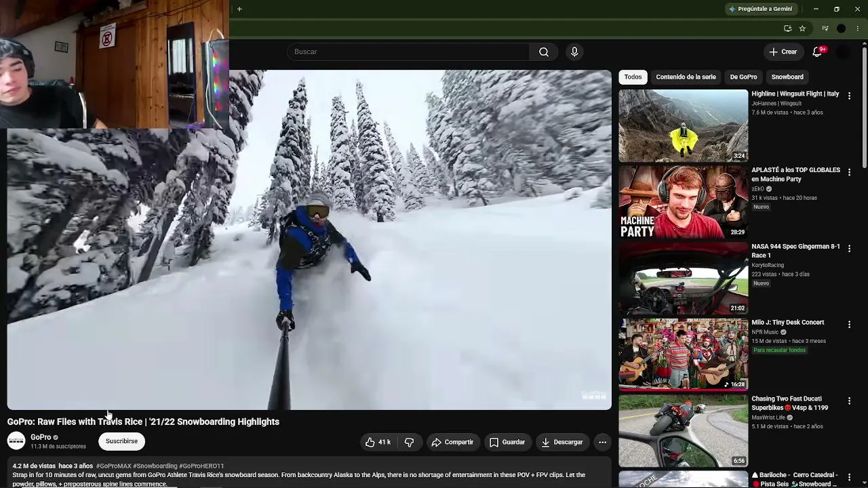Screen dimensions: 868x488
Task: Open options for Chasing Two Fast Ducati video
Action: [849, 401]
